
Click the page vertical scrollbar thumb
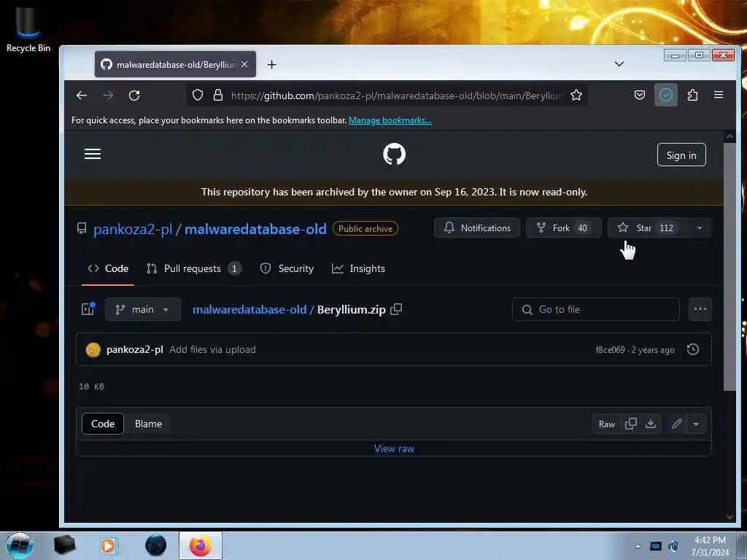tap(729, 267)
